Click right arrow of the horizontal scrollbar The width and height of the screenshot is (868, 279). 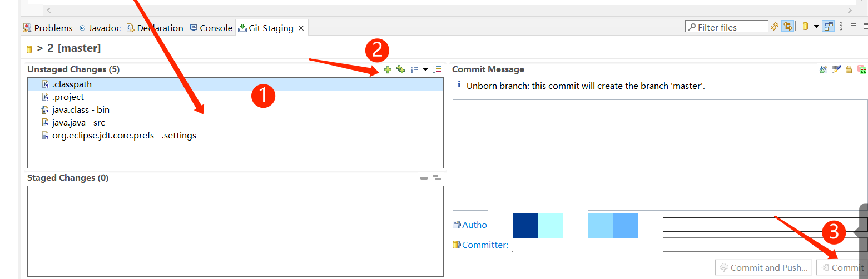[850, 10]
